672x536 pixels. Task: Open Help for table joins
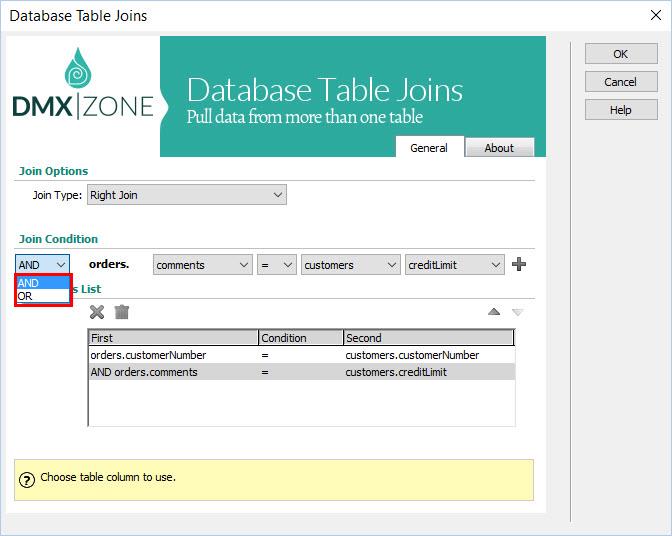[621, 110]
